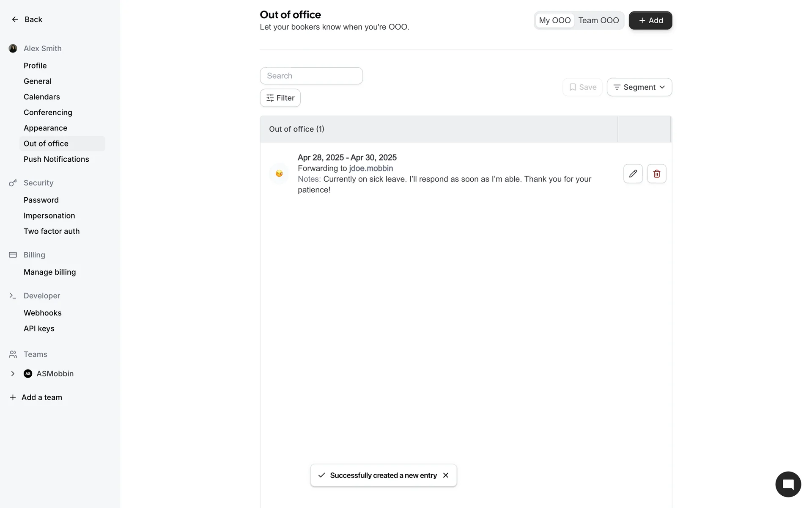Open the Profile settings page
This screenshot has width=812, height=508.
(x=35, y=66)
